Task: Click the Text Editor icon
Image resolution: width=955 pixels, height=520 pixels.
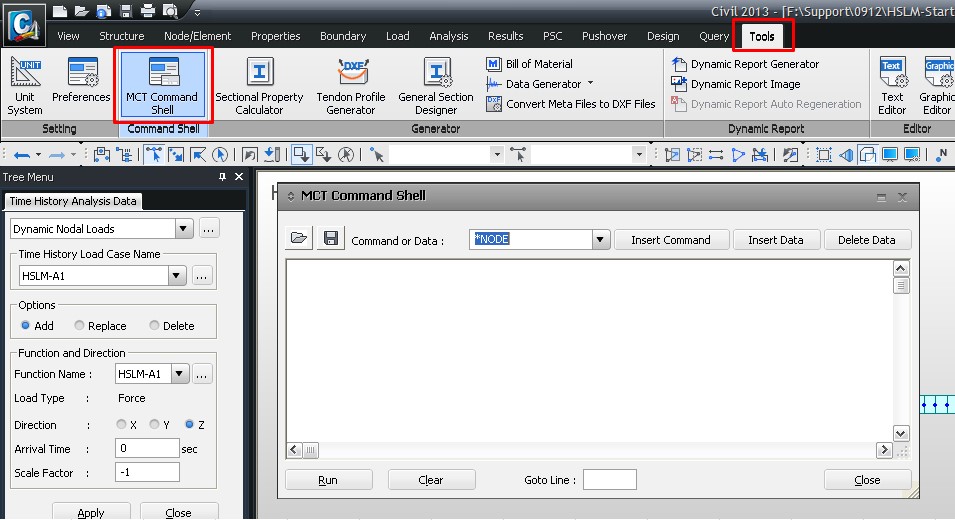Action: [892, 85]
